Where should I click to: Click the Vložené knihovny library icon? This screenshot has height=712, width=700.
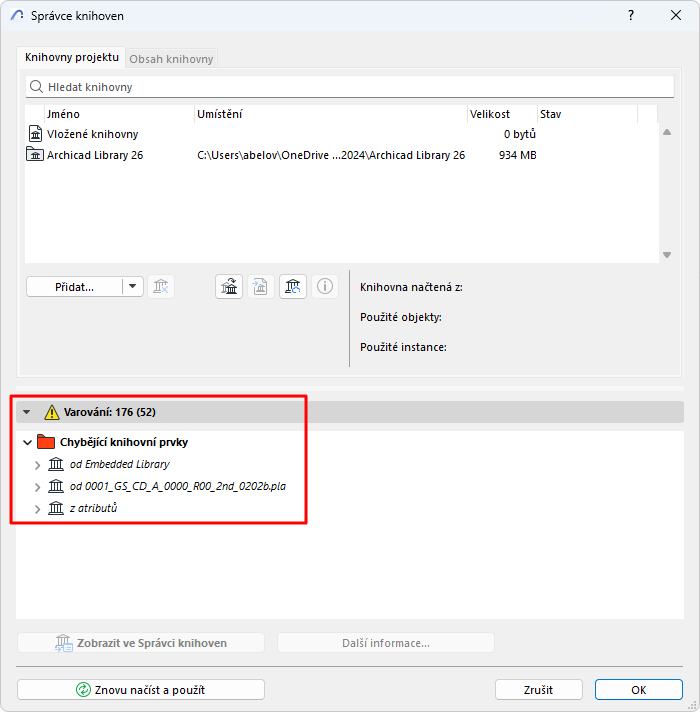(35, 134)
